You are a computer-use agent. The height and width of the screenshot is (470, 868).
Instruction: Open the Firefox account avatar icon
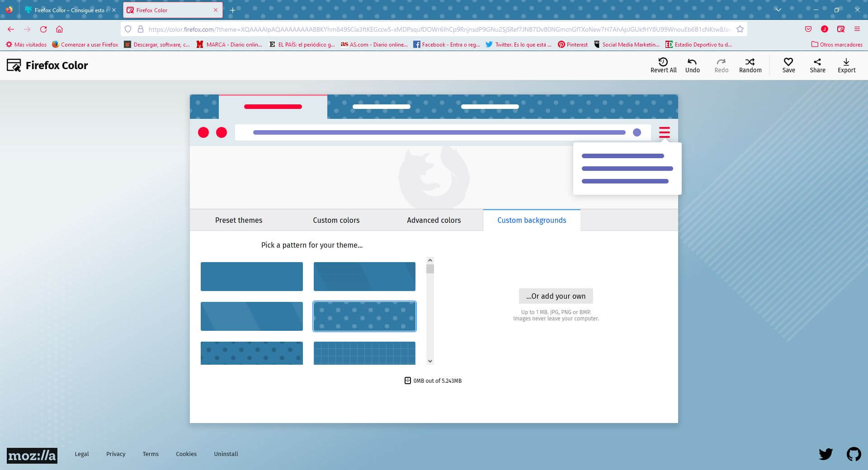[x=825, y=29]
